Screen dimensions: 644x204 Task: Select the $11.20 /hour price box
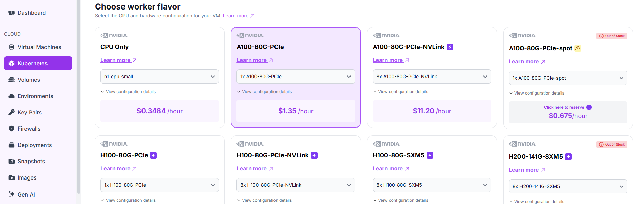point(432,111)
